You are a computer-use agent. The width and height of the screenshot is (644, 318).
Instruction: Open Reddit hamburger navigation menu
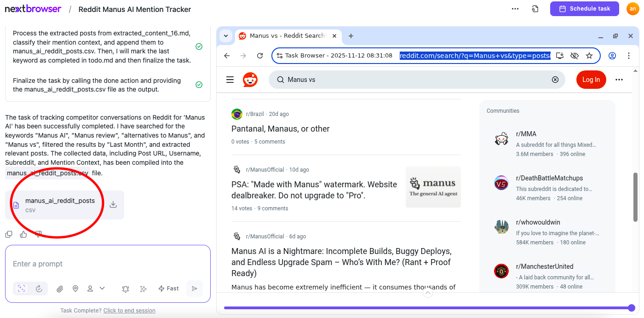click(230, 80)
